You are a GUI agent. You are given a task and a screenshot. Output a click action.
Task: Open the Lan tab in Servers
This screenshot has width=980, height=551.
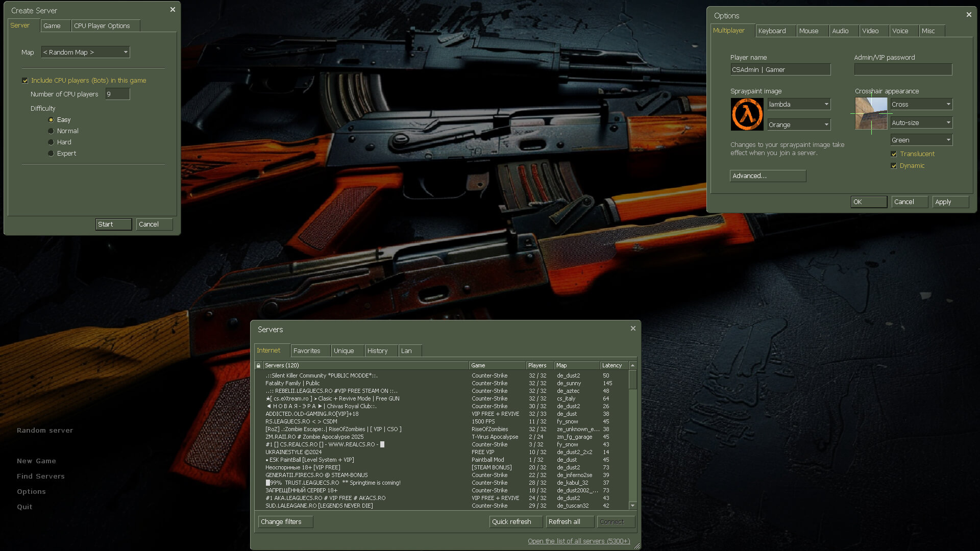point(410,350)
